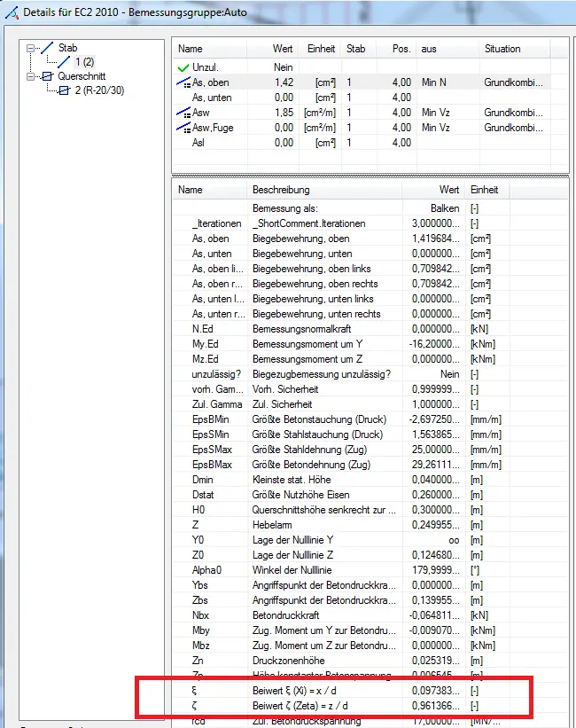The width and height of the screenshot is (576, 728).
Task: Select the Beiwert ξ (Xi) row
Action: pyautogui.click(x=341, y=691)
